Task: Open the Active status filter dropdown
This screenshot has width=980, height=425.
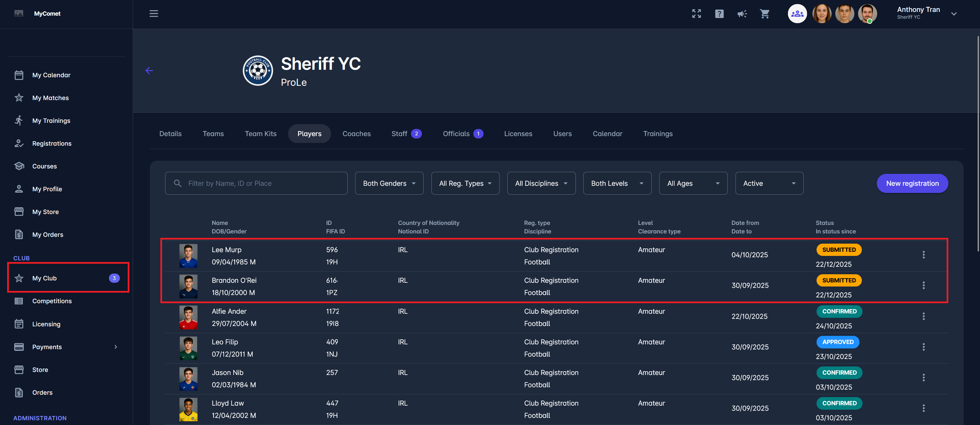Action: pos(769,183)
